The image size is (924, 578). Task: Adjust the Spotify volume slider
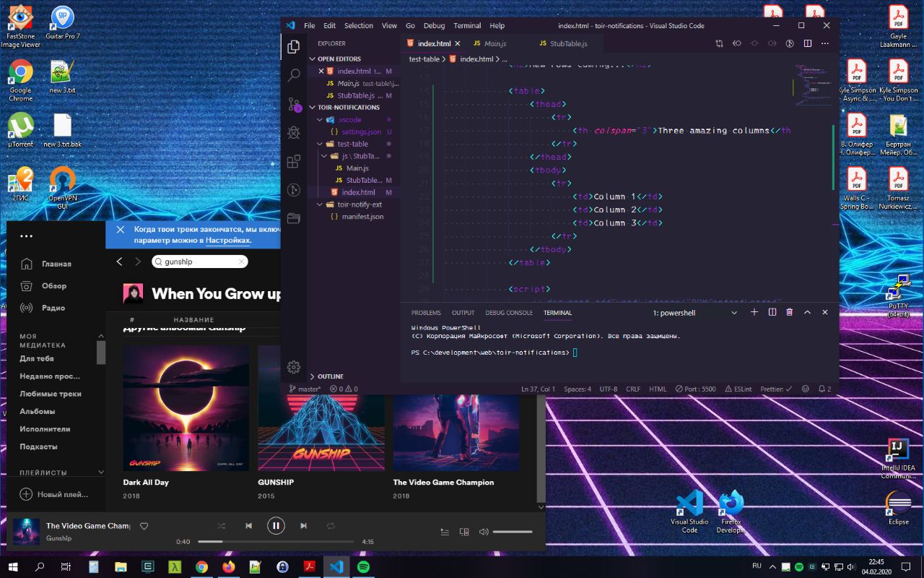[x=512, y=532]
